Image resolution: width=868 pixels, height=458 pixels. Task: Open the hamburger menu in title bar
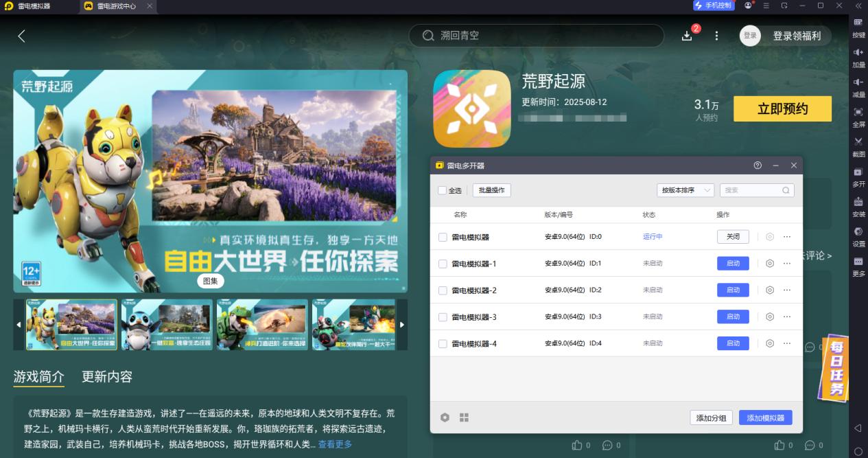tap(766, 5)
